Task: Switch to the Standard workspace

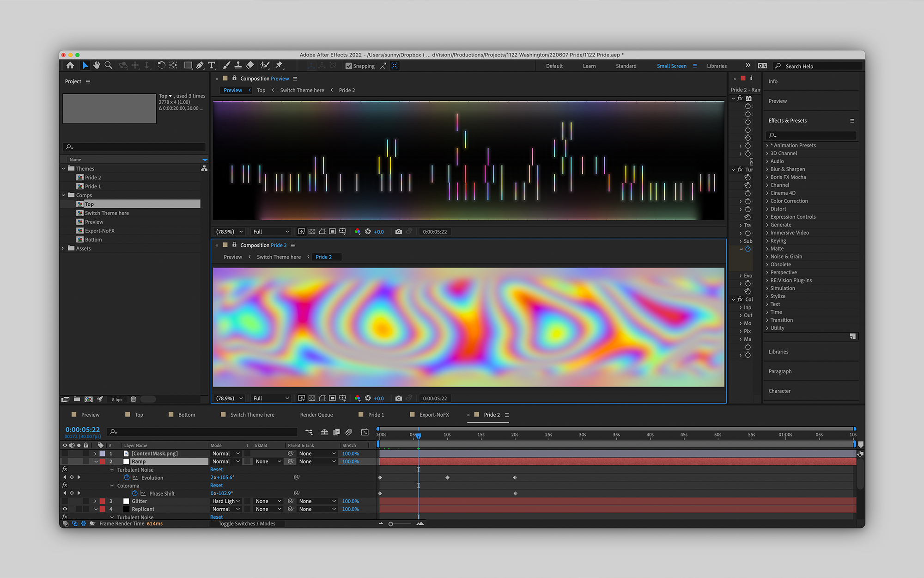Action: 626,66
